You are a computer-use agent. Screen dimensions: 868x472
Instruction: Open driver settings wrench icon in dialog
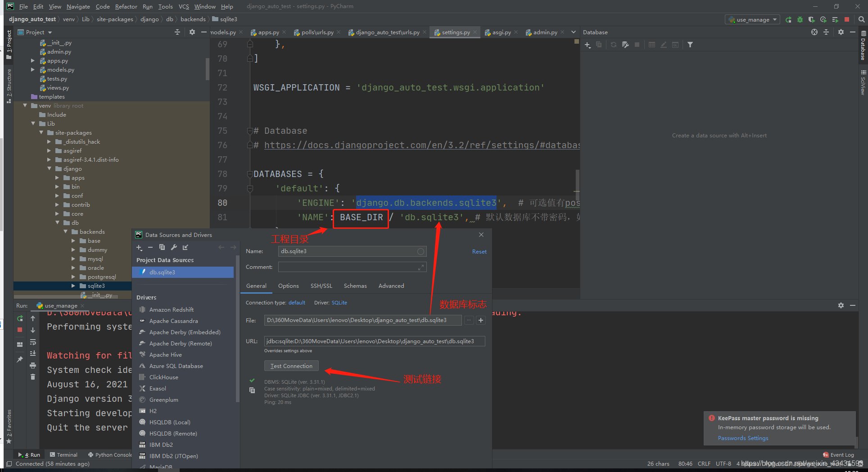174,248
